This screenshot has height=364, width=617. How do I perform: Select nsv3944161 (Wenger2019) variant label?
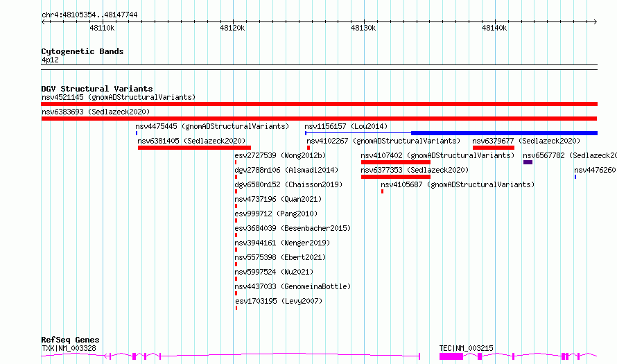click(x=282, y=243)
